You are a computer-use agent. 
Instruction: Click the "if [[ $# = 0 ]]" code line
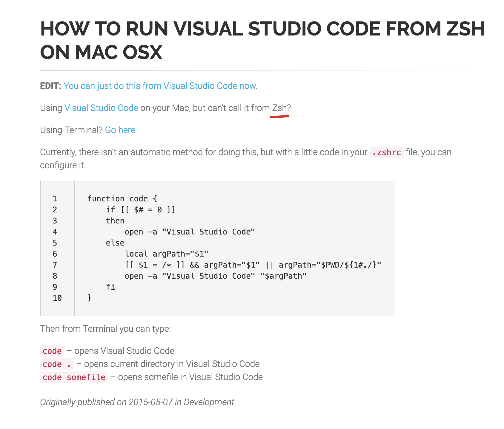pos(141,210)
